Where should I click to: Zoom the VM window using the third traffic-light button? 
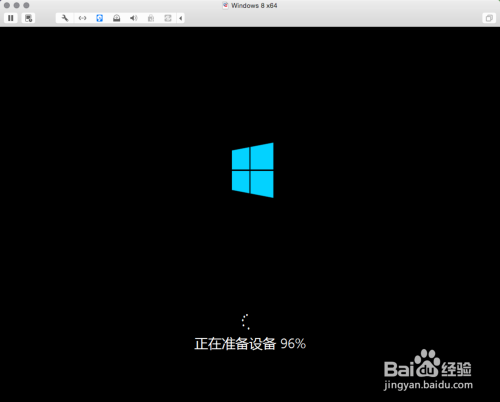pos(26,5)
